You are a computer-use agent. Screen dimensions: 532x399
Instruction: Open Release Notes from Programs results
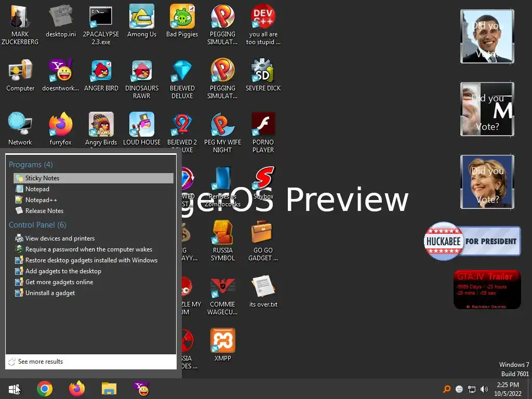pyautogui.click(x=94, y=211)
